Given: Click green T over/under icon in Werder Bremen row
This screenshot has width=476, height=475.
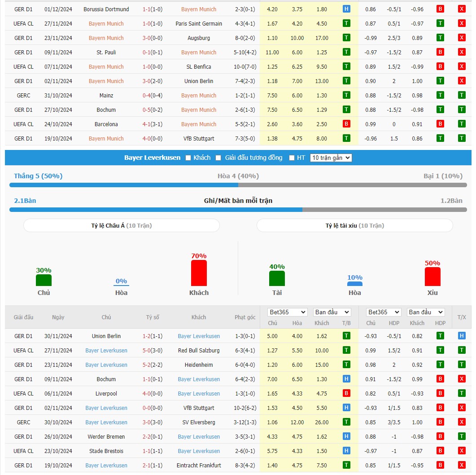Looking at the screenshot, I should (x=462, y=436).
